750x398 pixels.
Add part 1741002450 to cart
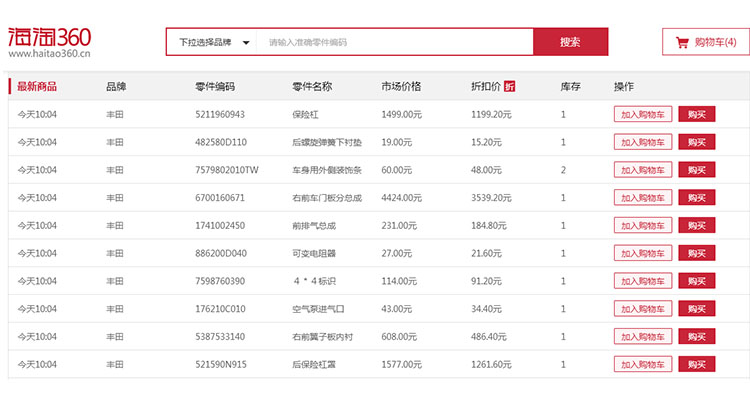(643, 225)
